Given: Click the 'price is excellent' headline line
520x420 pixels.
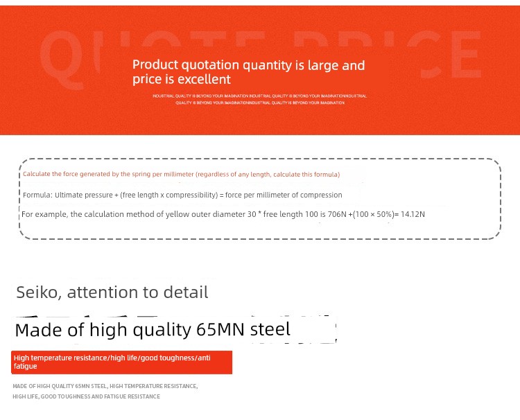Looking at the screenshot, I should (x=182, y=80).
